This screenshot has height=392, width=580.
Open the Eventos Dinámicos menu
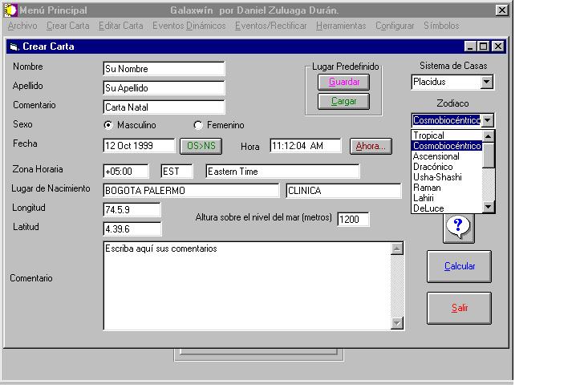189,26
